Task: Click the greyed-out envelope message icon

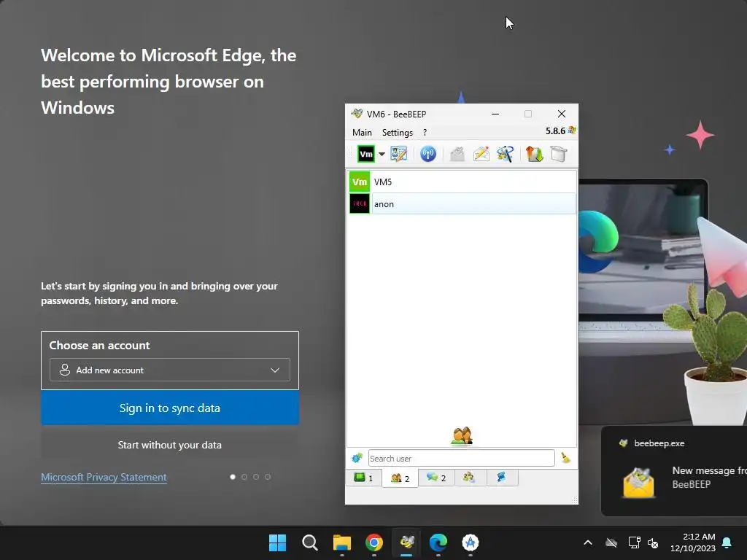Action: pos(457,154)
